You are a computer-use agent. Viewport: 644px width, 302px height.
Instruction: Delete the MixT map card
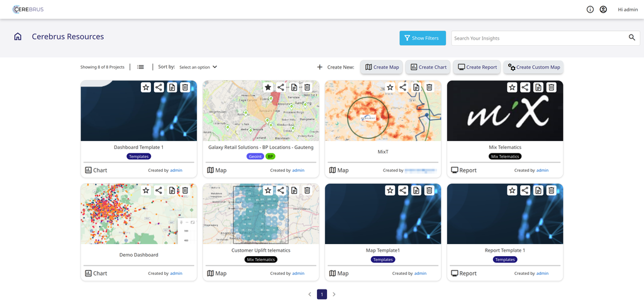[x=430, y=87]
